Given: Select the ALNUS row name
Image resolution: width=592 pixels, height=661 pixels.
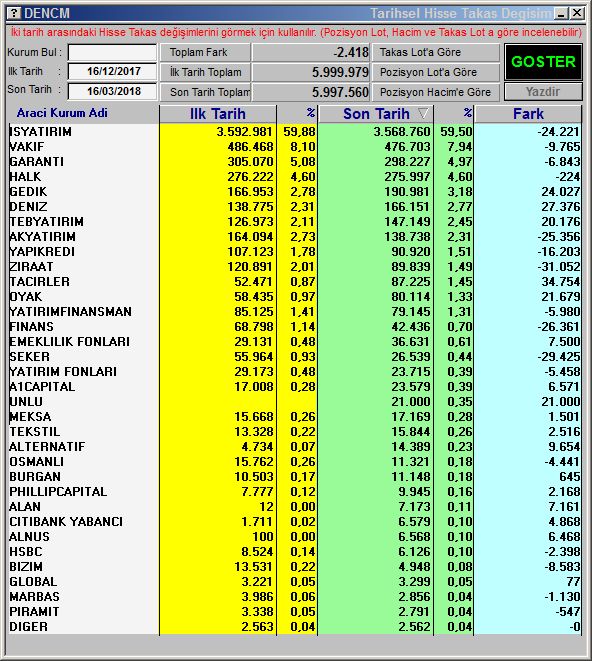Looking at the screenshot, I should pos(30,537).
